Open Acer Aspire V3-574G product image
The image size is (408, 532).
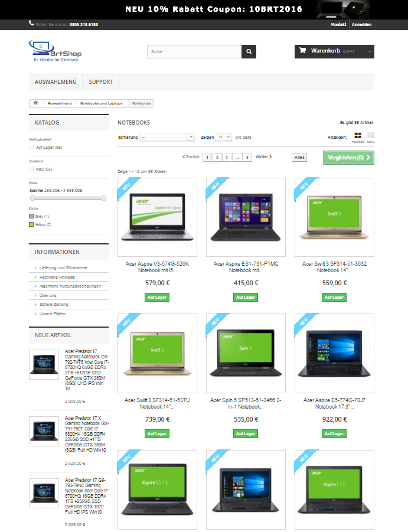[158, 217]
